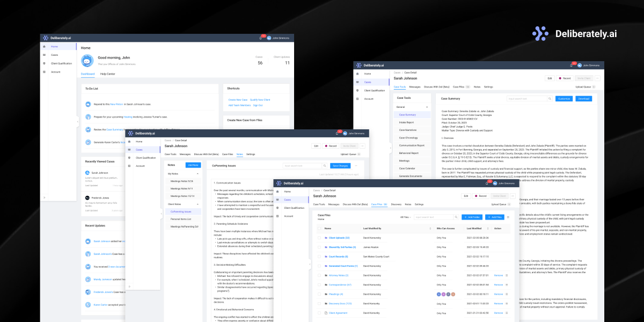Screen dimensions: 644x322
Task: Click the Customize button
Action: [563, 99]
